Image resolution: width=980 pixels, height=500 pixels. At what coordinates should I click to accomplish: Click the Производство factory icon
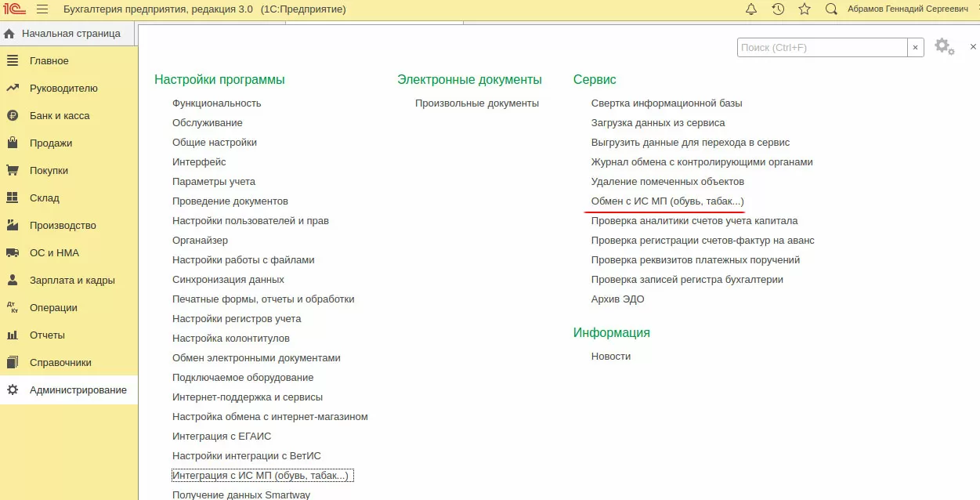pos(13,226)
